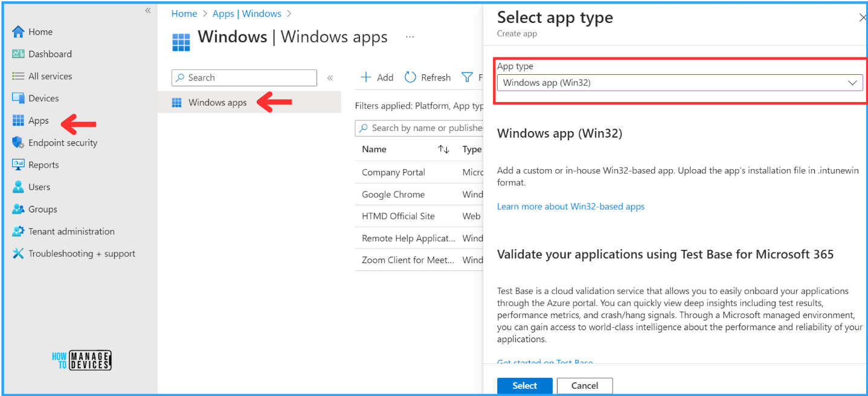Sort the list by Name column arrows
Image resolution: width=868 pixels, height=396 pixels.
(x=443, y=150)
